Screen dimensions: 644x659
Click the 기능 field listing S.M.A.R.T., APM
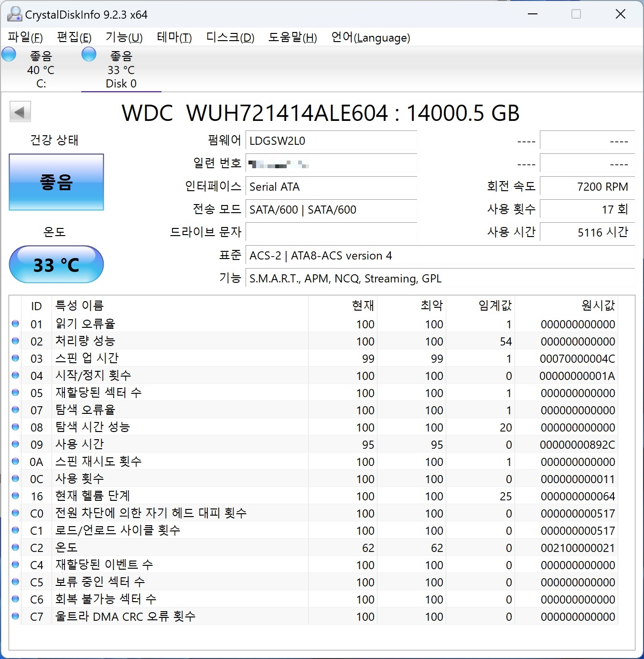point(440,279)
